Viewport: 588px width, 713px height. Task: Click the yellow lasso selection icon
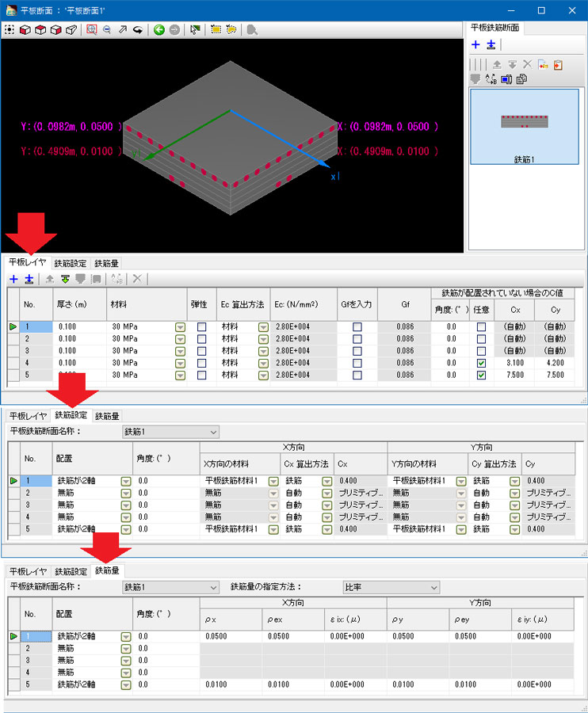[x=231, y=30]
